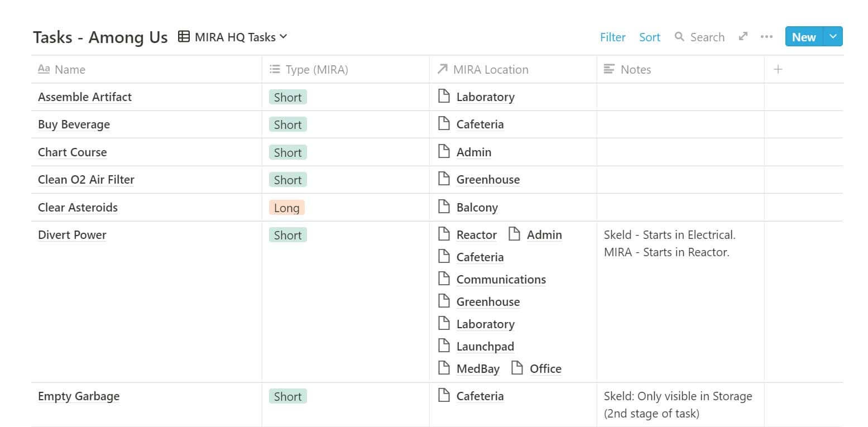This screenshot has height=427, width=868.
Task: Open the dropdown arrow beside New button
Action: 833,37
